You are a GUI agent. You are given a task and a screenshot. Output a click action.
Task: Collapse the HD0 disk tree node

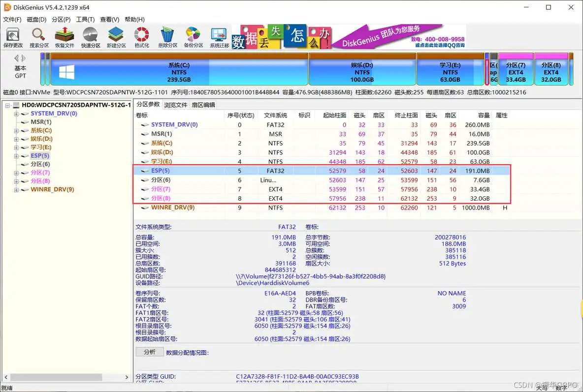pos(7,105)
